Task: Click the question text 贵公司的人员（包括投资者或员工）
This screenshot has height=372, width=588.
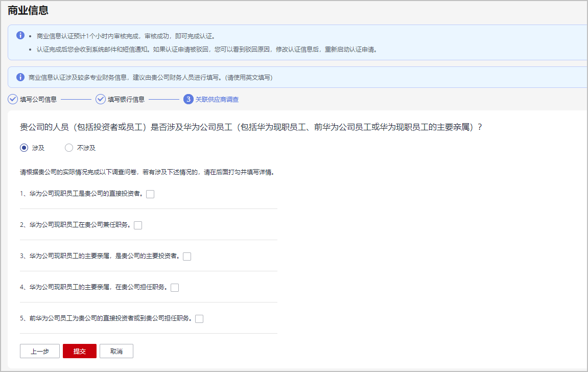Action: (x=83, y=127)
